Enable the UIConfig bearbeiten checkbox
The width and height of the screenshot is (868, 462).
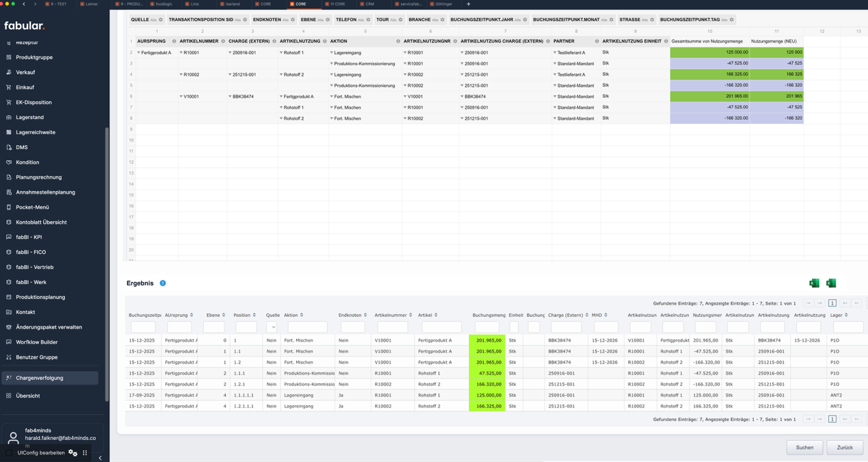tap(9, 453)
